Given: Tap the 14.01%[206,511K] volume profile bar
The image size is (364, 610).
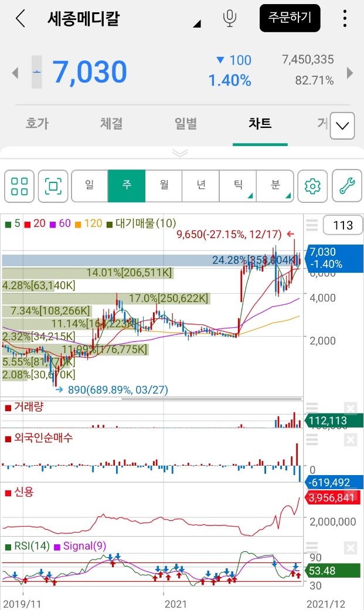Looking at the screenshot, I should 88,273.
